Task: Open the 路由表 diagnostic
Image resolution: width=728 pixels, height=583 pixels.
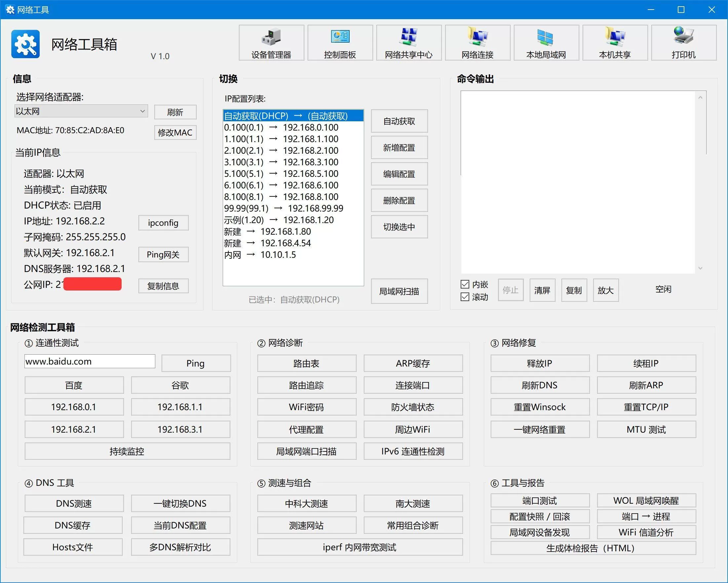Action: click(x=307, y=363)
